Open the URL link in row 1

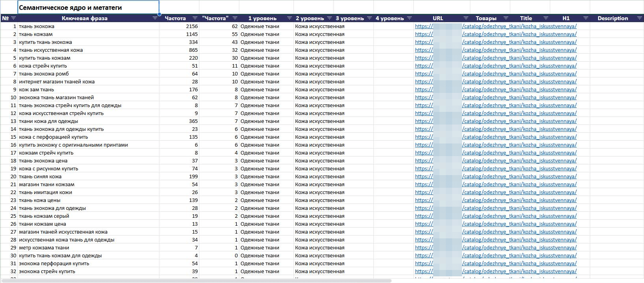pyautogui.click(x=496, y=26)
